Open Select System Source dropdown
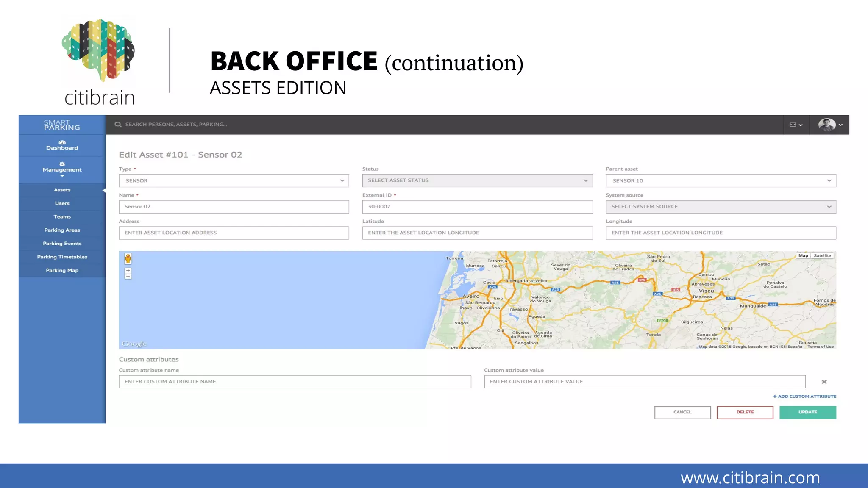 [x=721, y=207]
